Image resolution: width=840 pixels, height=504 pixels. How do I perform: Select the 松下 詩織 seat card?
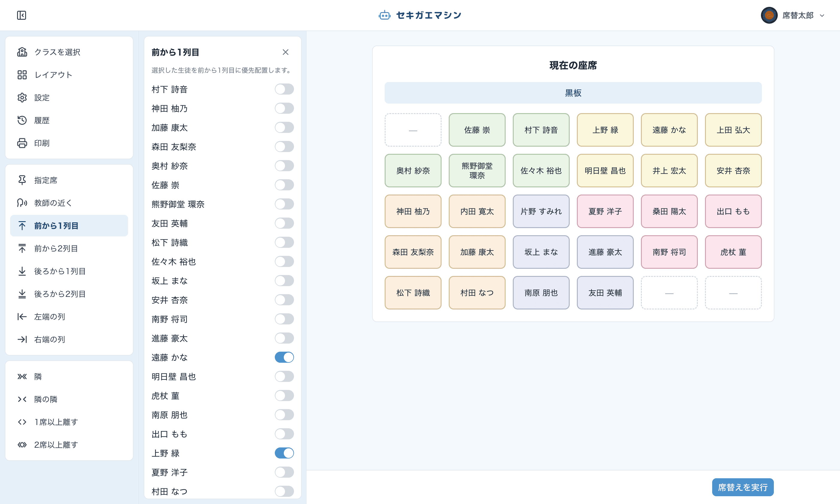(x=413, y=293)
